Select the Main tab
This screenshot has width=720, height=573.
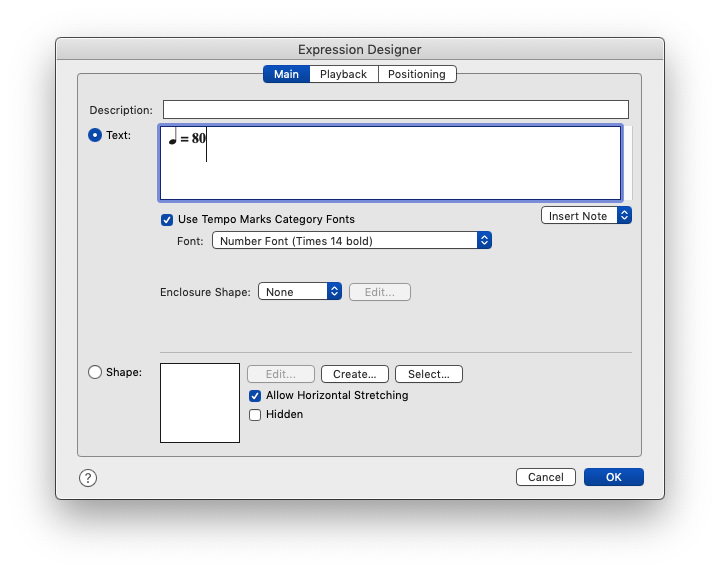[x=286, y=74]
